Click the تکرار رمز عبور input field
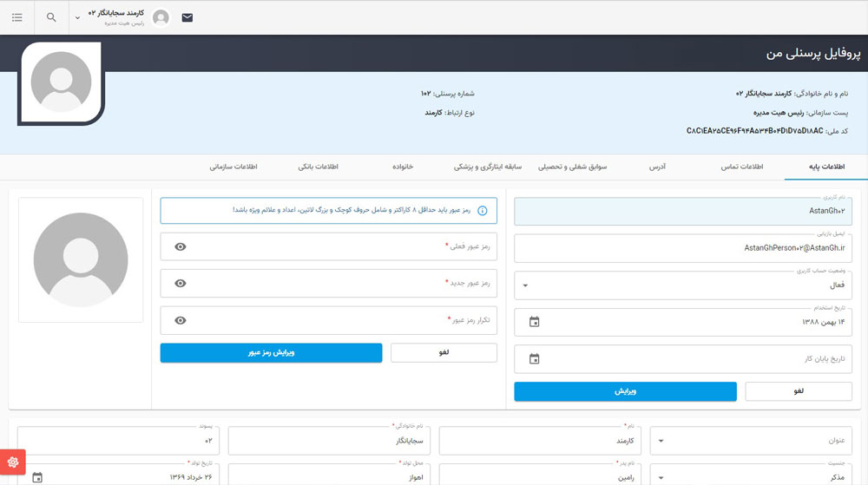This screenshot has width=868, height=485. point(329,320)
